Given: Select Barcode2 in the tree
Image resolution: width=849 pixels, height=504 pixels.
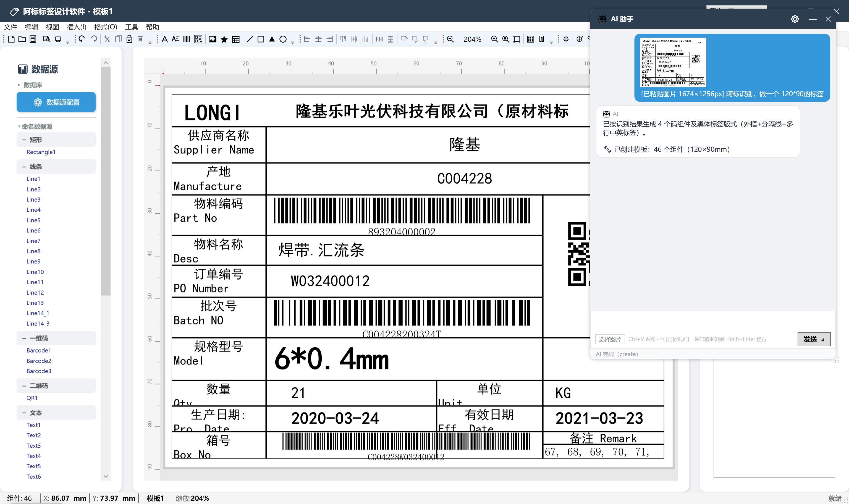Looking at the screenshot, I should (x=39, y=361).
